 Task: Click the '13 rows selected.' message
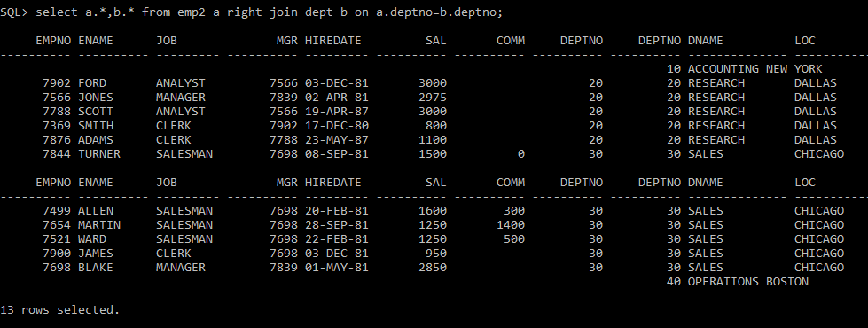point(59,309)
